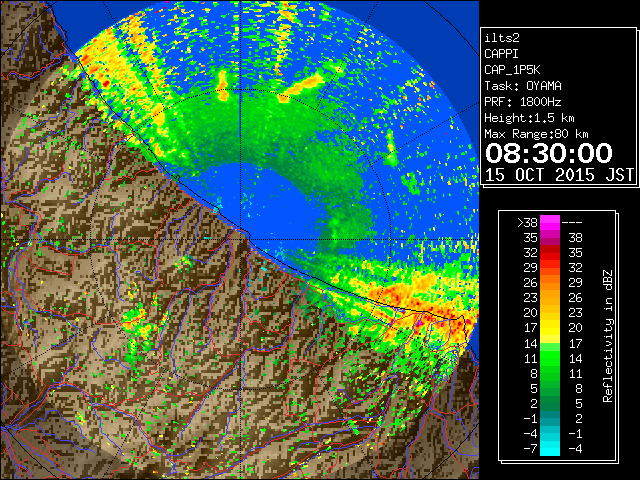This screenshot has width=640, height=480.
Task: Select the '15 OCT 2015 JST' date
Action: pos(559,175)
